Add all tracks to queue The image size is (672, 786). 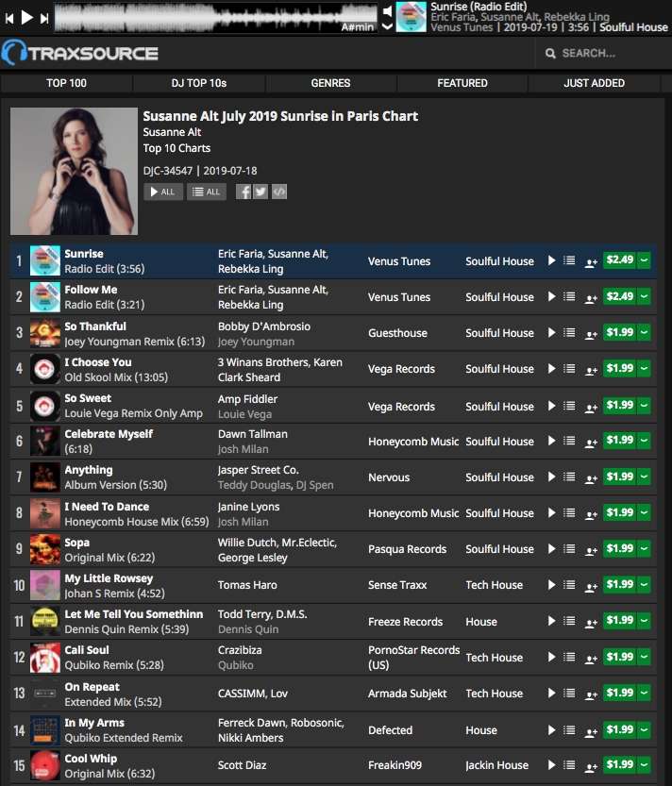207,192
